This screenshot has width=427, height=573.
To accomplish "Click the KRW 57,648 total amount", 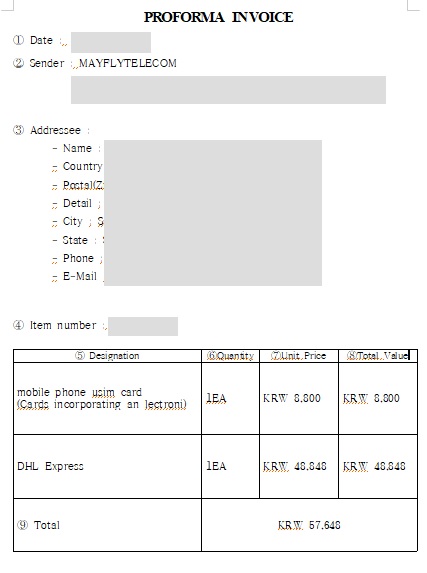I will pos(309,525).
